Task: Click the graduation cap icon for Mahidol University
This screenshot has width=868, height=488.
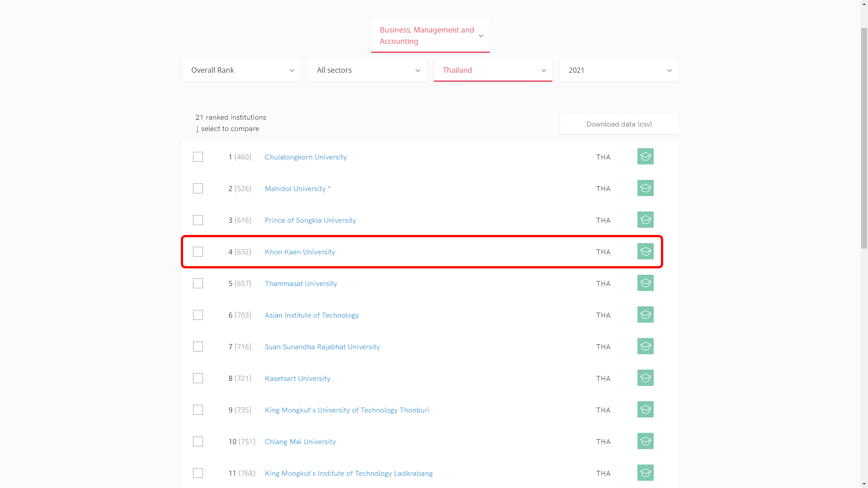Action: 645,188
